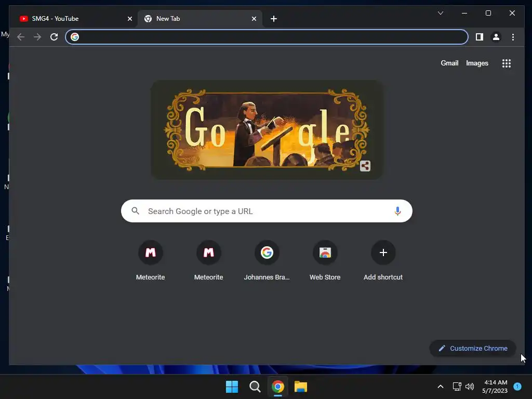The width and height of the screenshot is (532, 399).
Task: Open taskbar Search
Action: click(255, 387)
